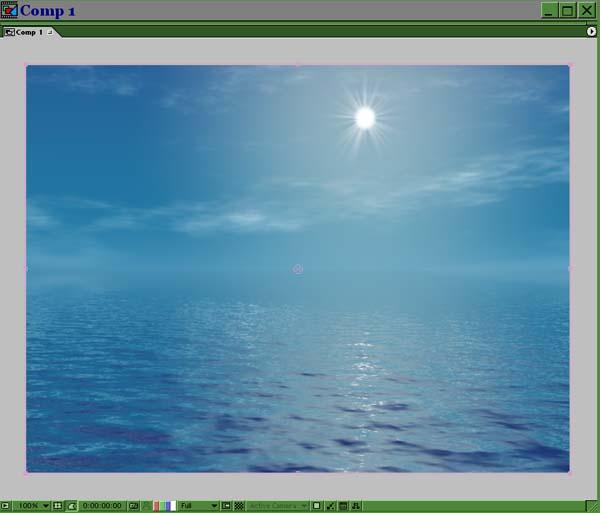The width and height of the screenshot is (600, 513).
Task: Toggle the pixel aspect correction icon
Action: tap(316, 506)
